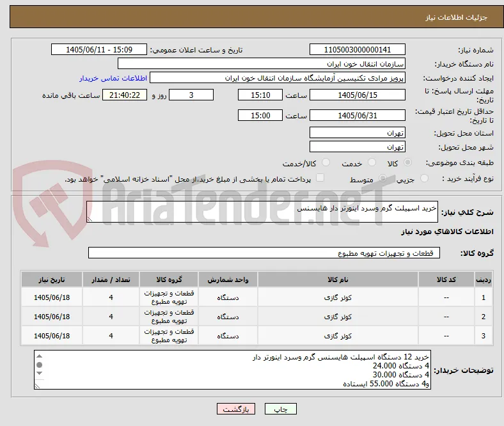Click the description resize handle corner
Screen dimensions: 504x426
click(x=90, y=219)
